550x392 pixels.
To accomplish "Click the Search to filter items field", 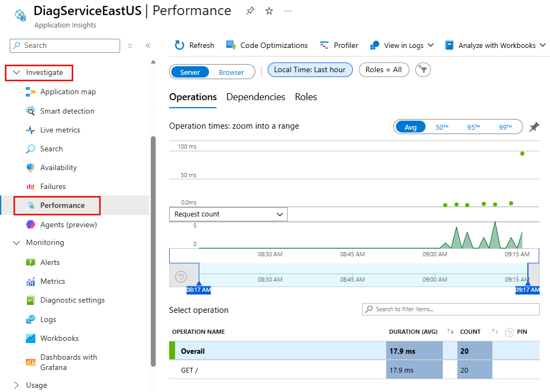I will point(451,309).
